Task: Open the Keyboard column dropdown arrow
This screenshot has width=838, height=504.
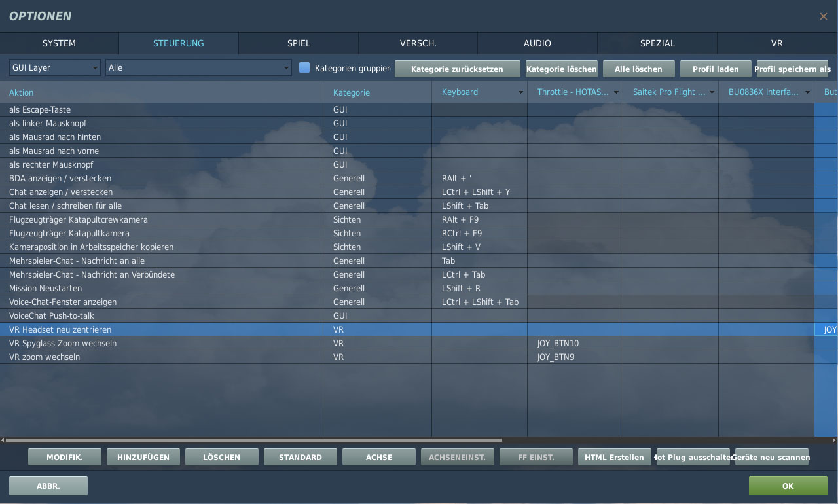Action: pos(520,92)
